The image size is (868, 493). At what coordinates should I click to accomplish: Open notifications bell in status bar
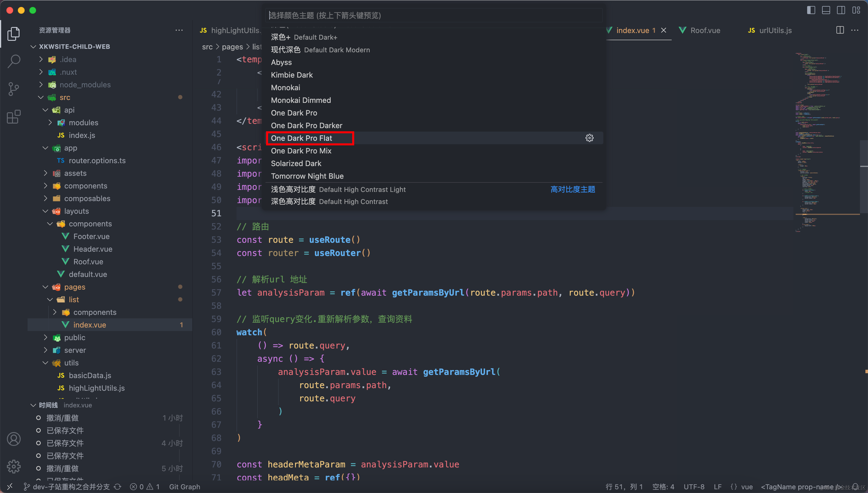pos(855,487)
